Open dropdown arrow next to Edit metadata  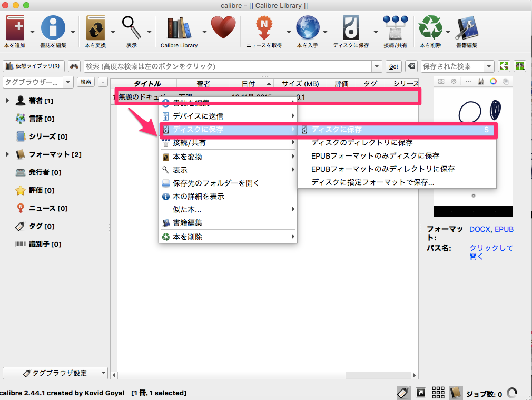(x=73, y=32)
